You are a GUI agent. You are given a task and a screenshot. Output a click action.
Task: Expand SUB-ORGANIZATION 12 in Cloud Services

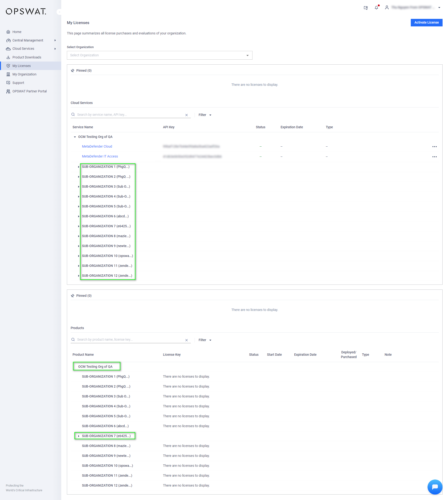point(78,276)
